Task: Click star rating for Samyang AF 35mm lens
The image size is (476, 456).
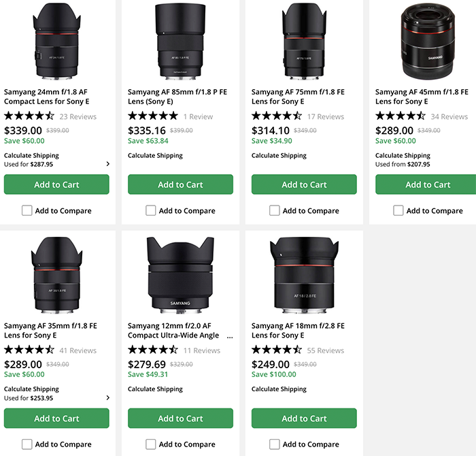Action: [x=29, y=351]
